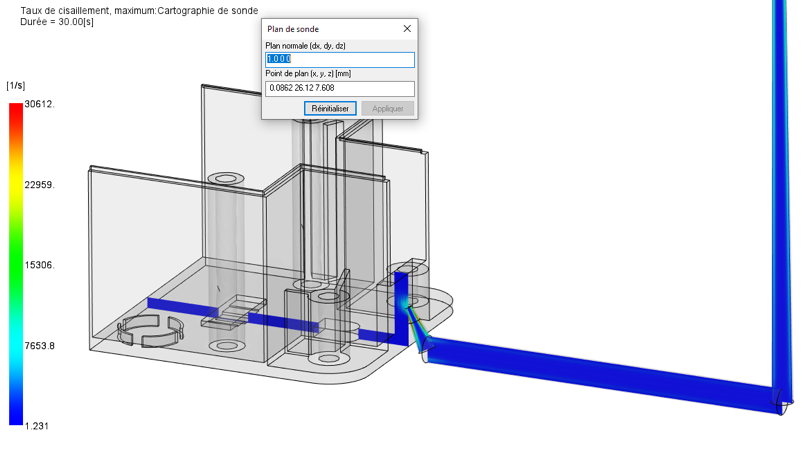The height and width of the screenshot is (452, 810).
Task: Click the blue probe plane strip inside part
Action: coord(260,319)
